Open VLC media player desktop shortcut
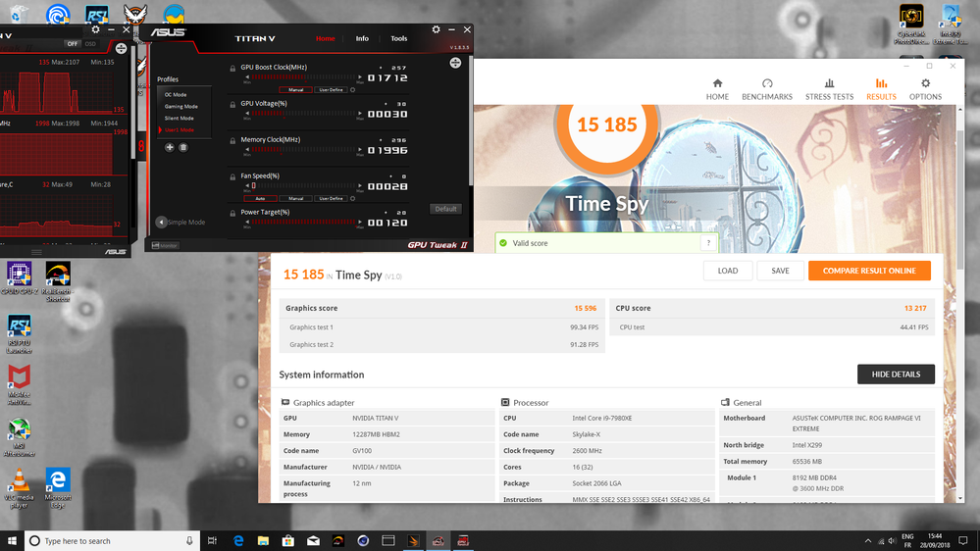Viewport: 980px width, 551px height. (x=20, y=488)
